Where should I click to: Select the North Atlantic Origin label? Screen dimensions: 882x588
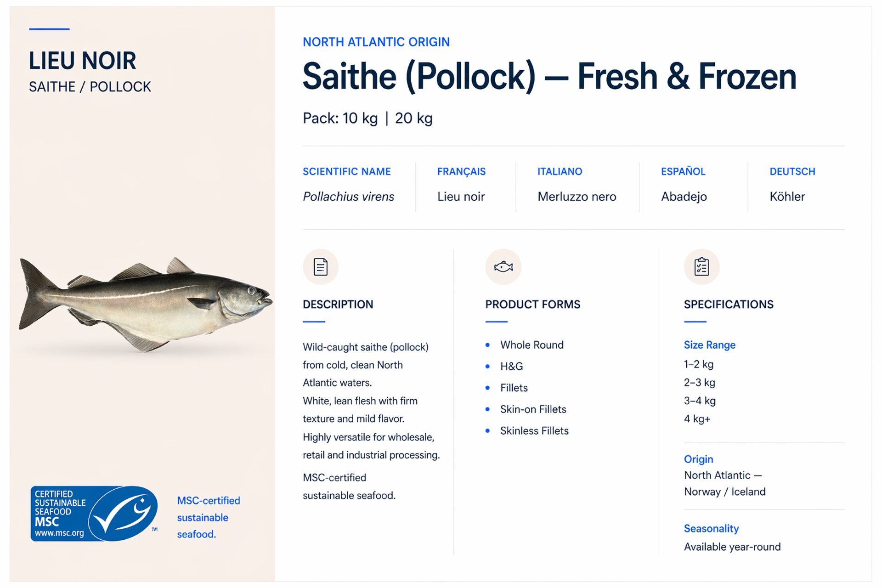point(376,42)
